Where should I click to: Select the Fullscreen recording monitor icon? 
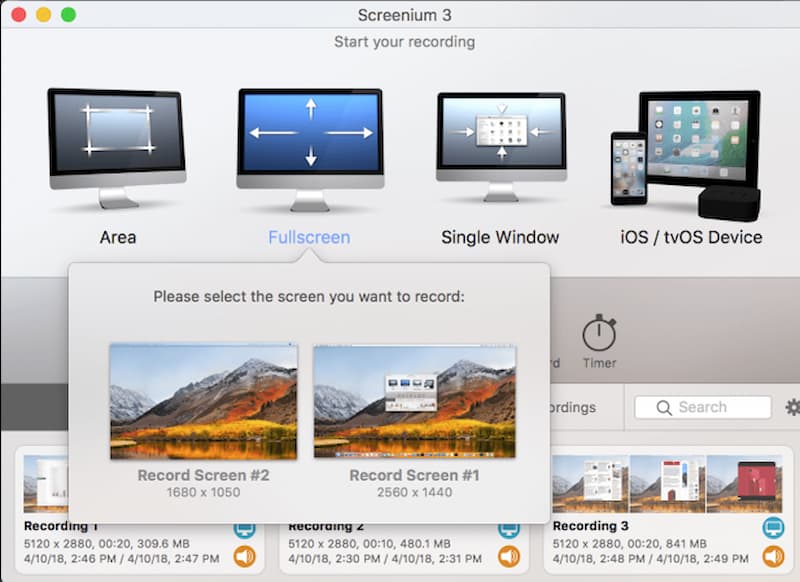[310, 149]
